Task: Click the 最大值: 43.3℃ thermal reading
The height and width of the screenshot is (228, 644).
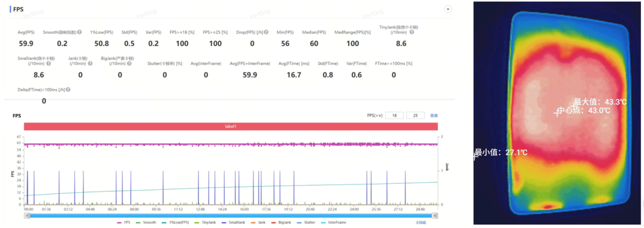Action: (600, 101)
